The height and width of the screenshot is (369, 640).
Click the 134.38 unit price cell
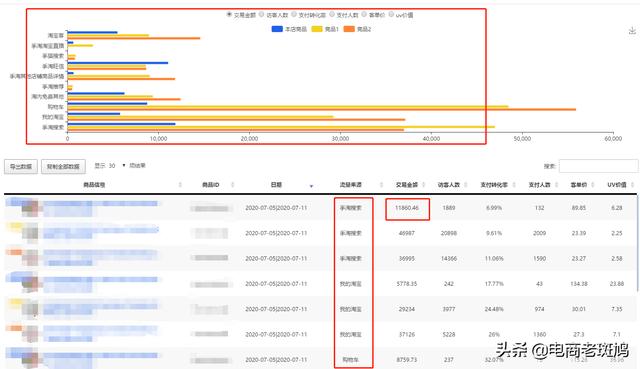click(x=579, y=284)
